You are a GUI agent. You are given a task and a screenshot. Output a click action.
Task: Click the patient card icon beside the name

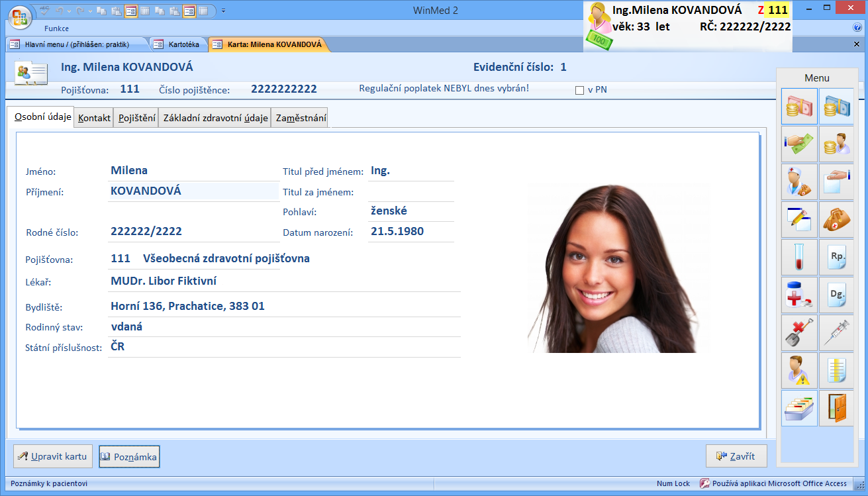pos(32,72)
